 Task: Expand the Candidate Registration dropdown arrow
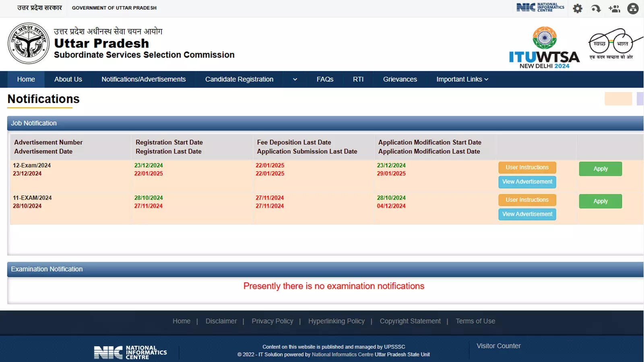click(295, 80)
